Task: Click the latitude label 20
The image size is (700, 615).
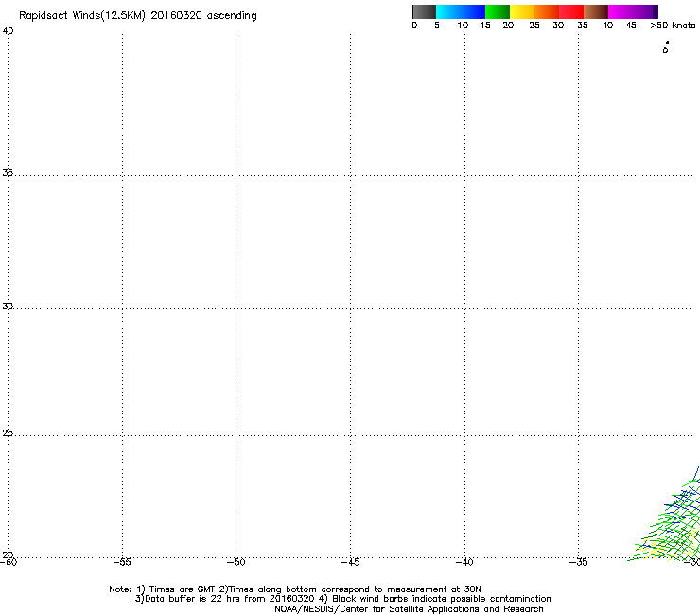Action: pyautogui.click(x=8, y=554)
